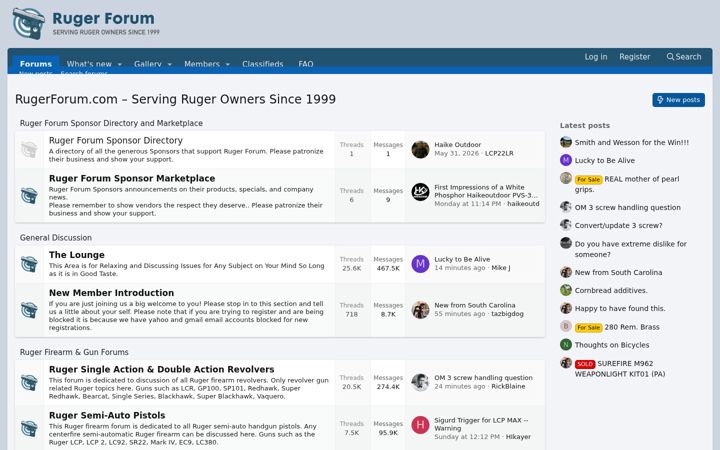Viewport: 720px width, 450px height.
Task: Click avatar beside Do you have extreme dislike
Action: 566,243
